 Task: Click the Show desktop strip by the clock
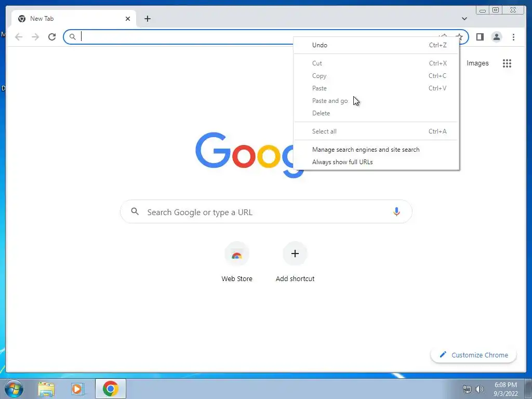click(528, 389)
